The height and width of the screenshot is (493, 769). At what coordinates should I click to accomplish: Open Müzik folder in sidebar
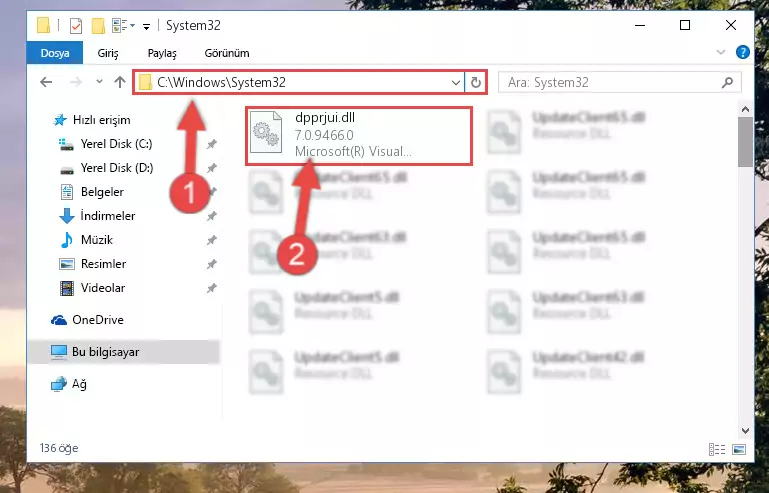tap(97, 240)
